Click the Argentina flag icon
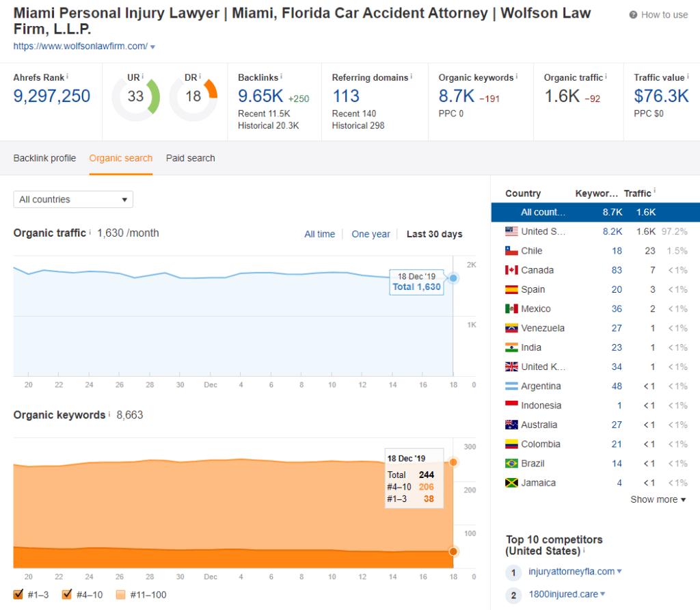Screen dimensions: 700x610 (x=511, y=386)
